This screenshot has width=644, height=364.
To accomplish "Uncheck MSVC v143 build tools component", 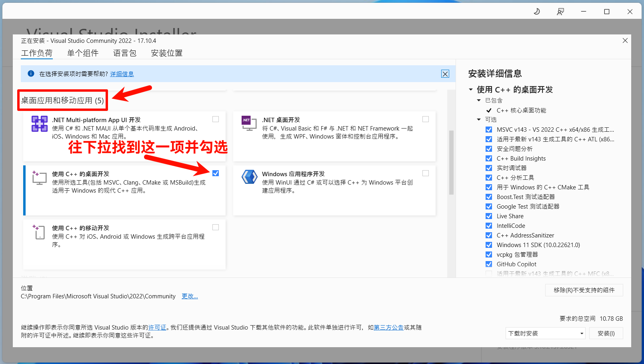I will pyautogui.click(x=489, y=129).
